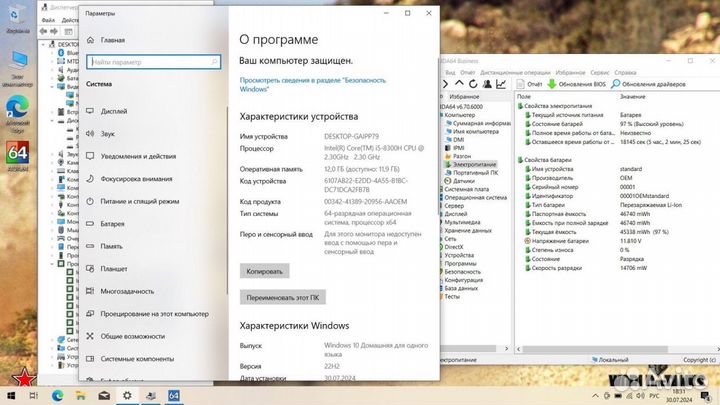Click the AIDA64 graph chart toolbar icon

point(501,84)
